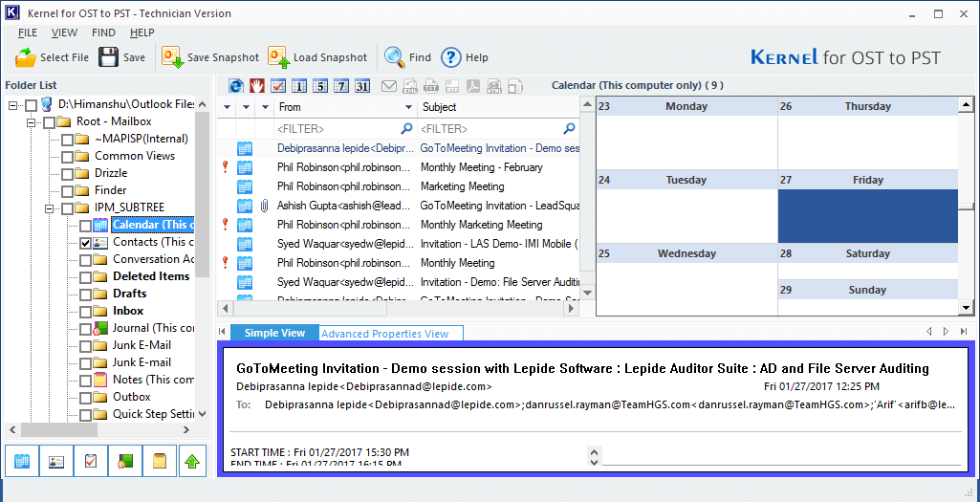This screenshot has height=502, width=980.
Task: Switch to 5-day calendar view icon
Action: 320,86
